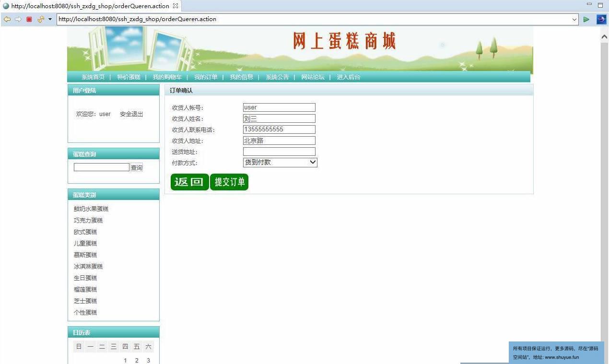Click the browser forward arrow icon
609x364 pixels.
[18, 19]
